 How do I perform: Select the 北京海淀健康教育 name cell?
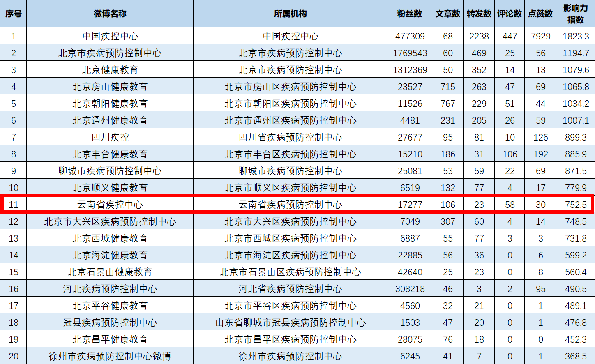pyautogui.click(x=110, y=255)
